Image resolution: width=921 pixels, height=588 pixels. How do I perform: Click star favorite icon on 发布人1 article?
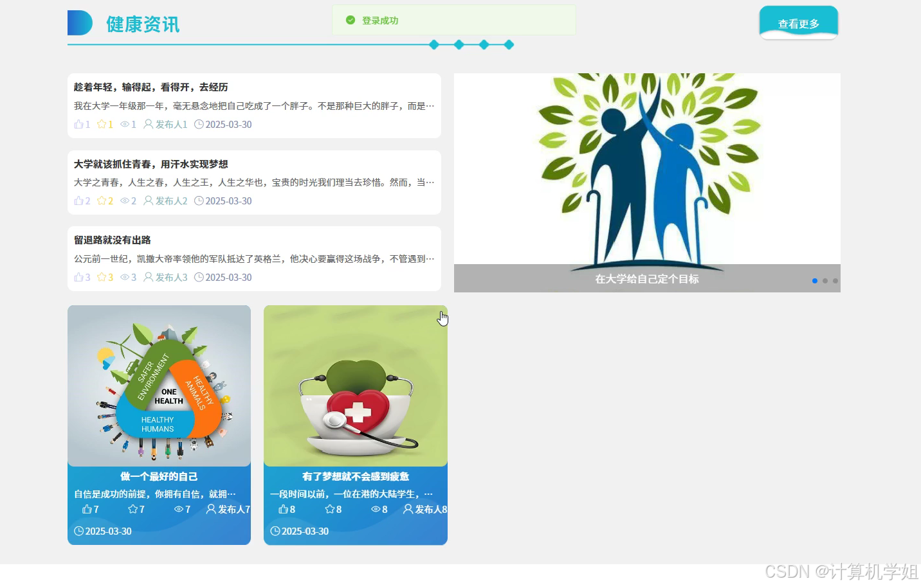coord(102,124)
